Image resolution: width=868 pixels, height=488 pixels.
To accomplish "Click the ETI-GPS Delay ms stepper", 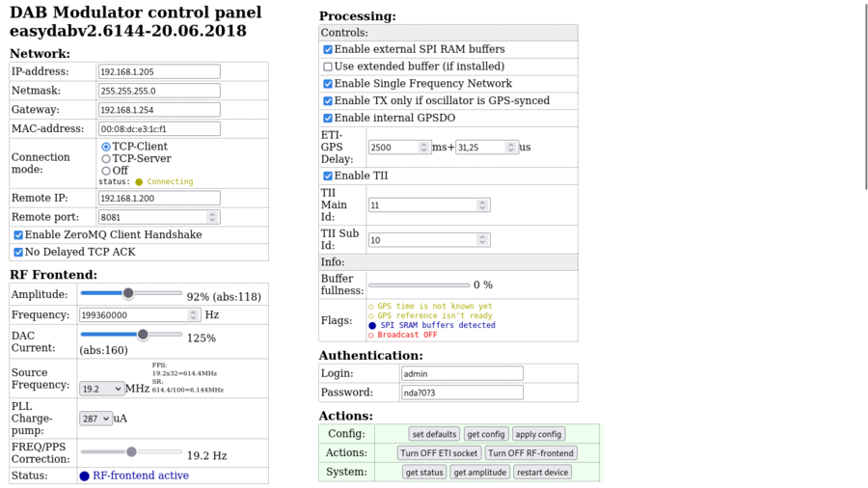I will pyautogui.click(x=423, y=148).
